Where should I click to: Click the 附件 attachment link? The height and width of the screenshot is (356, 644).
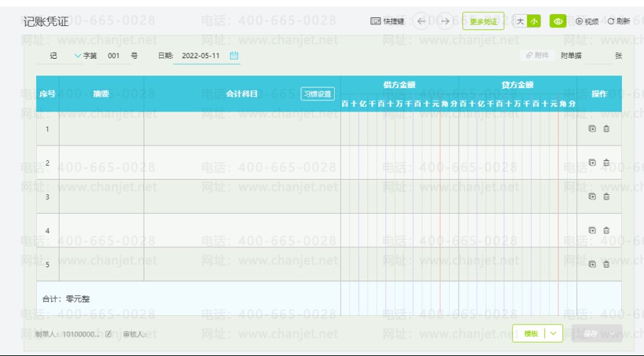click(x=537, y=55)
